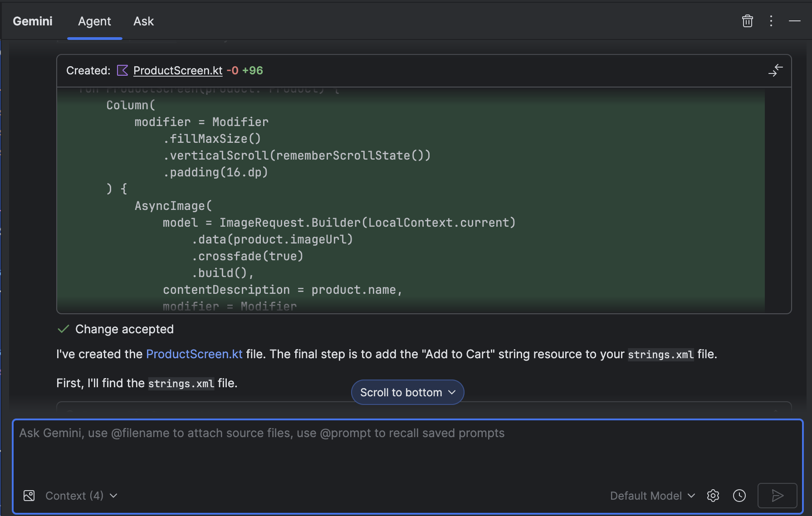Open chat history clock icon
Viewport: 812px width, 516px height.
[739, 496]
